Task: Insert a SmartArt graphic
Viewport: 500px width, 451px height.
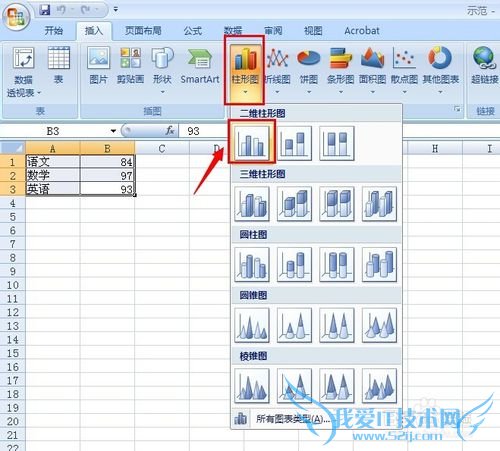Action: point(200,65)
